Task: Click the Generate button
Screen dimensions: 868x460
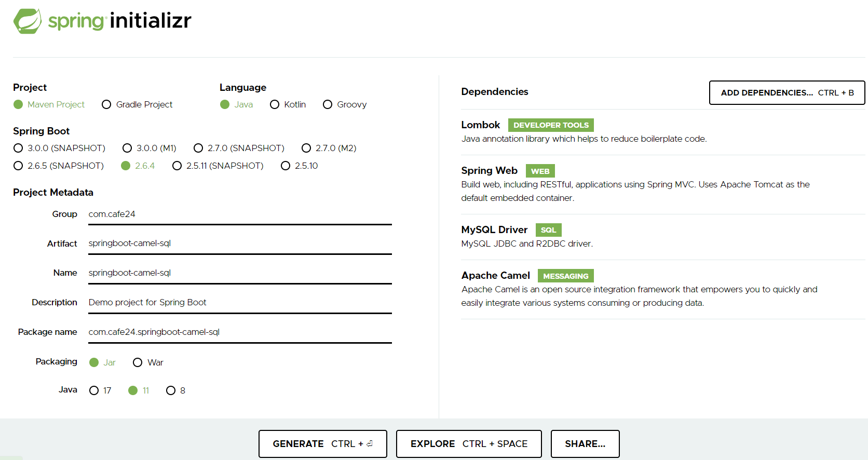Action: 323,444
